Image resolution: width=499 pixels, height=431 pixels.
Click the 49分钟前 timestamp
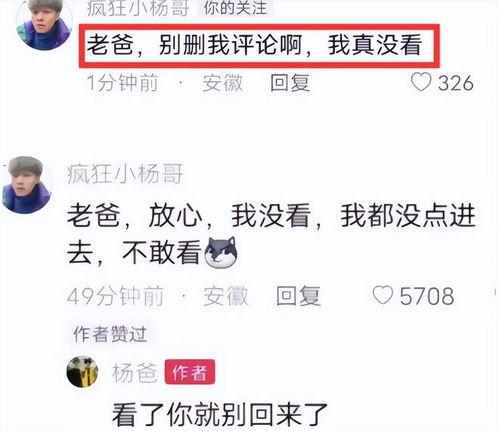(x=115, y=296)
